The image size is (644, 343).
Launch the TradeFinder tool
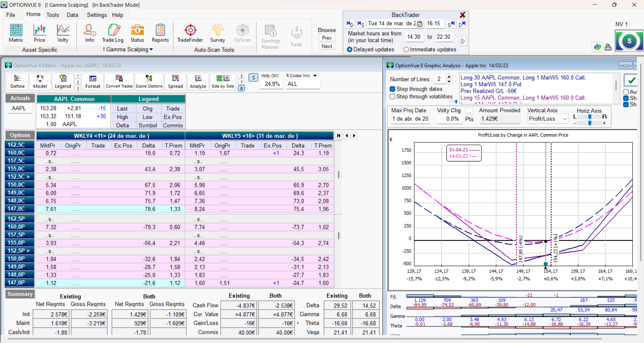(190, 33)
